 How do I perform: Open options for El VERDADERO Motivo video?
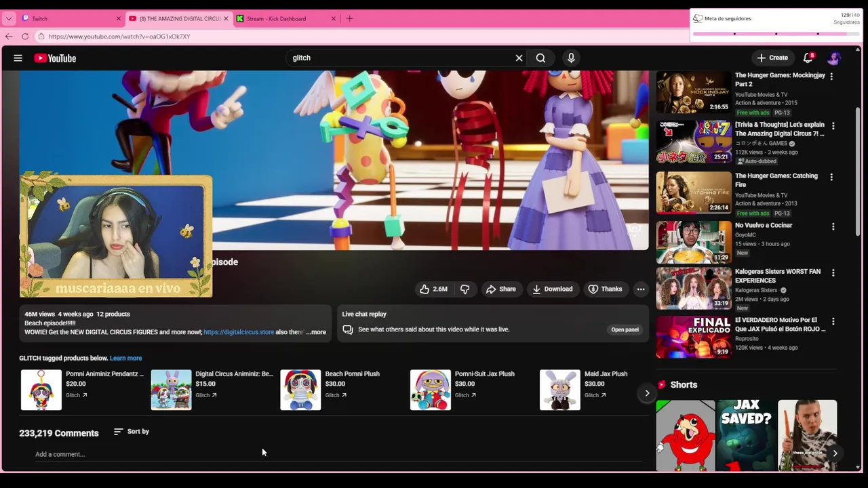pos(833,321)
